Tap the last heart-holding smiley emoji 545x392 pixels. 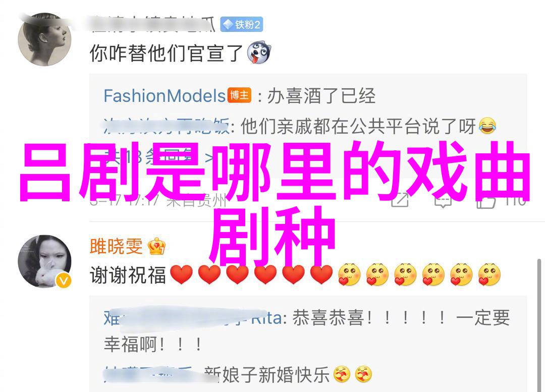pyautogui.click(x=489, y=274)
